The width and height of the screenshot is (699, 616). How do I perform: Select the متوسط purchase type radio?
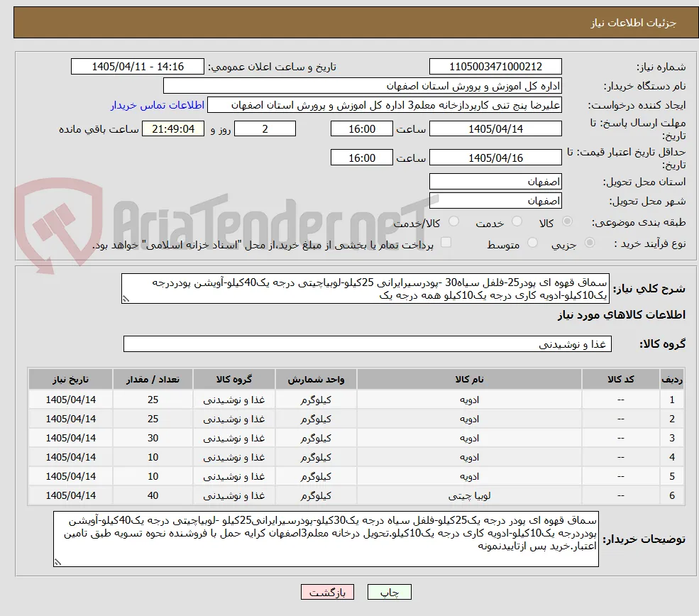coord(533,243)
